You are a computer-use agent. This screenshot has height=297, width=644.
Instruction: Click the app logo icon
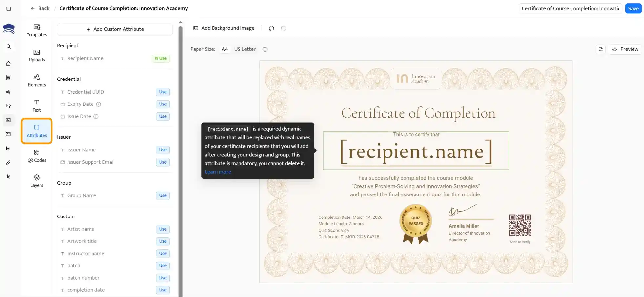9,29
